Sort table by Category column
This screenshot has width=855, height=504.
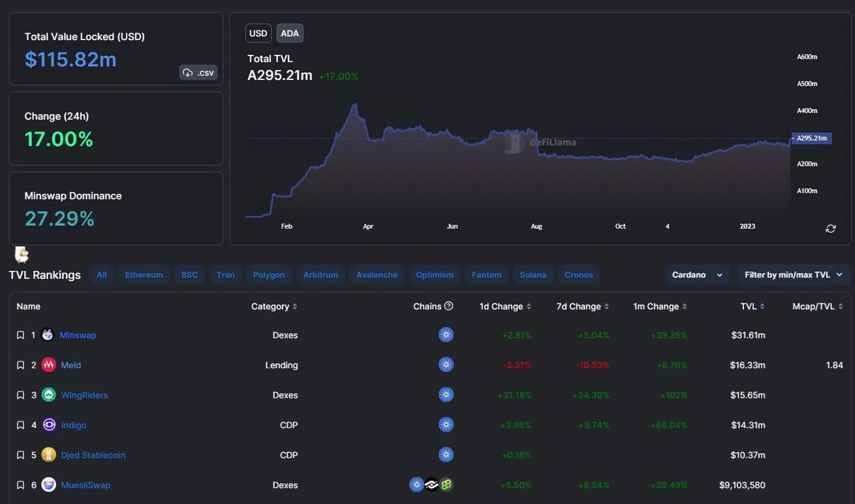click(x=275, y=306)
